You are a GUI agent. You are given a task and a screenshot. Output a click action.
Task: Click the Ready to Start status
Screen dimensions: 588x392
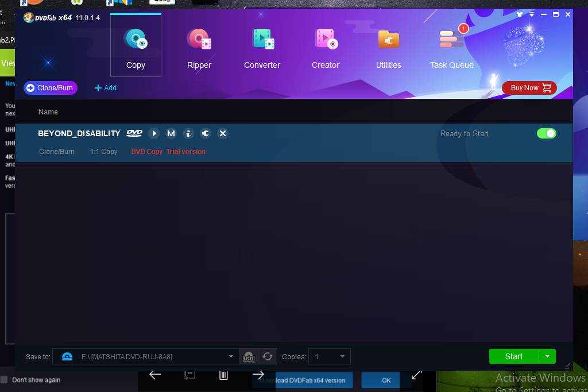464,134
